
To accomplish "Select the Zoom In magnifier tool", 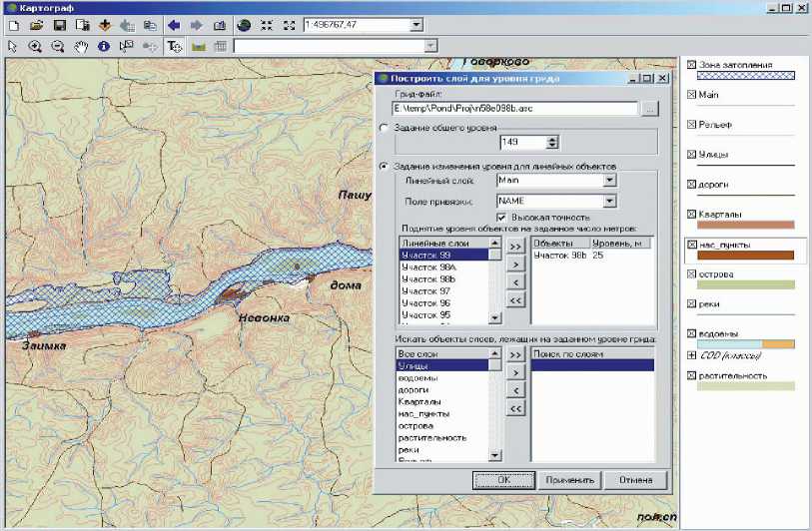I will pyautogui.click(x=35, y=46).
